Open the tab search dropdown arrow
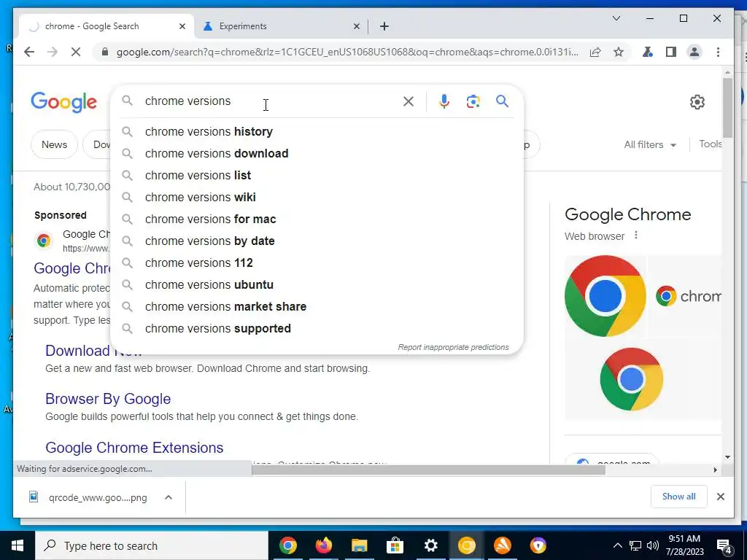The height and width of the screenshot is (560, 747). click(x=616, y=18)
